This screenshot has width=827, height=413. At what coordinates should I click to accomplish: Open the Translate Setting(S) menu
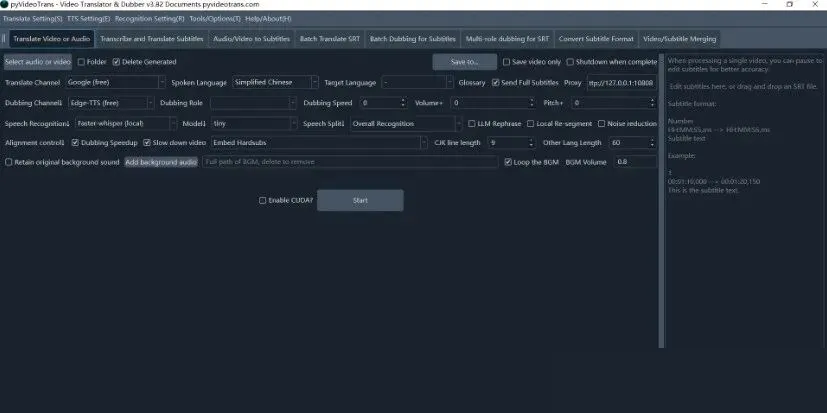[33, 18]
